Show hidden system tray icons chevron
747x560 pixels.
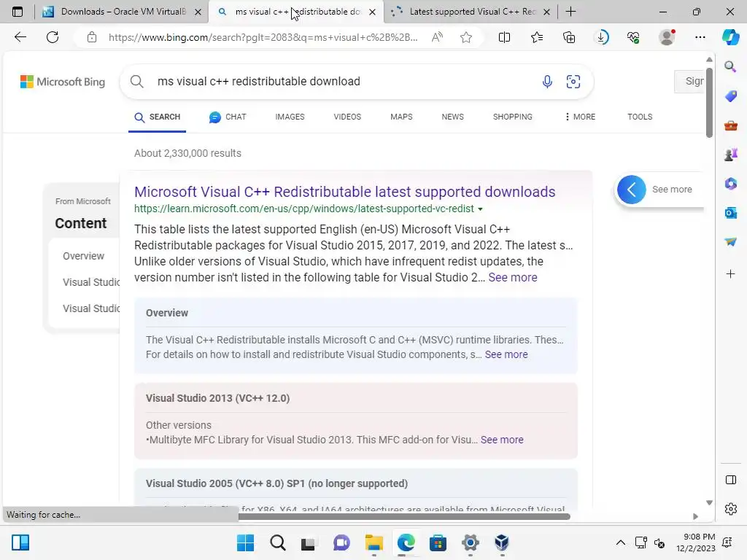point(620,542)
